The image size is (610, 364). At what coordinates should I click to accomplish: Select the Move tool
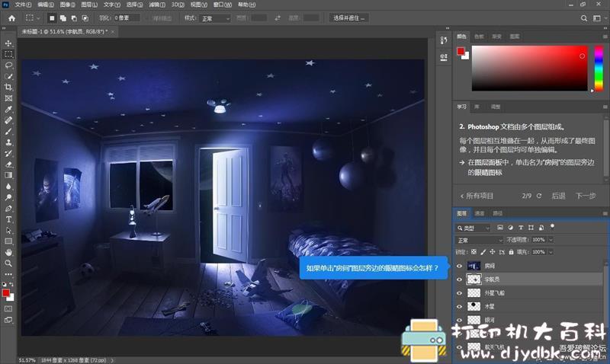8,43
